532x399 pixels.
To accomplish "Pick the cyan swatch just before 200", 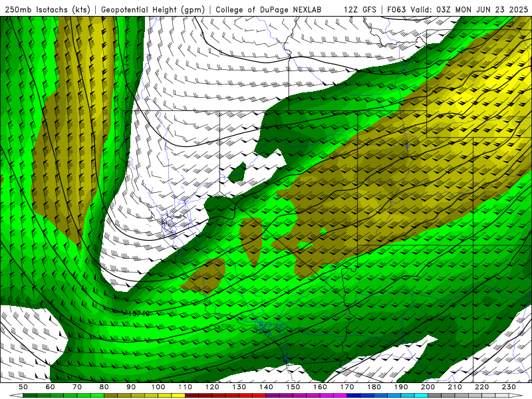I will click(421, 396).
